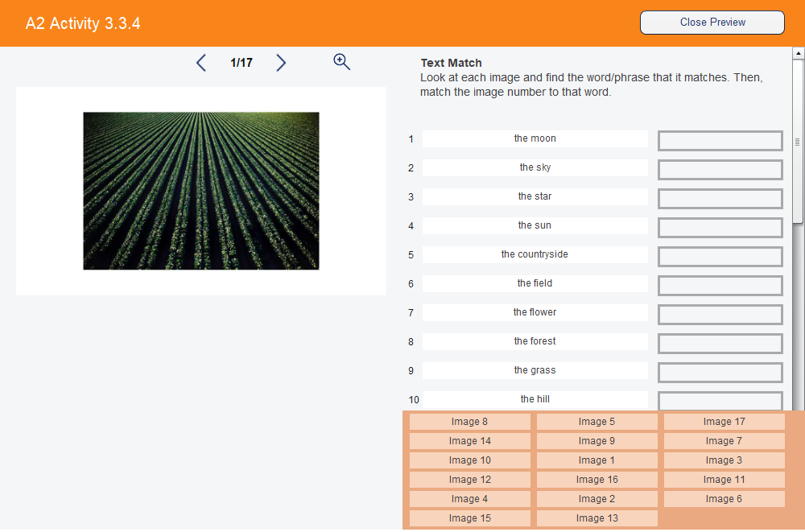Select the phrase the grass
This screenshot has height=532, width=805.
(535, 370)
